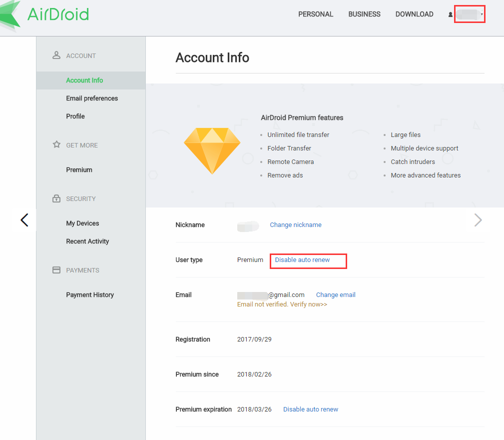Click Change nickname link

click(x=295, y=224)
